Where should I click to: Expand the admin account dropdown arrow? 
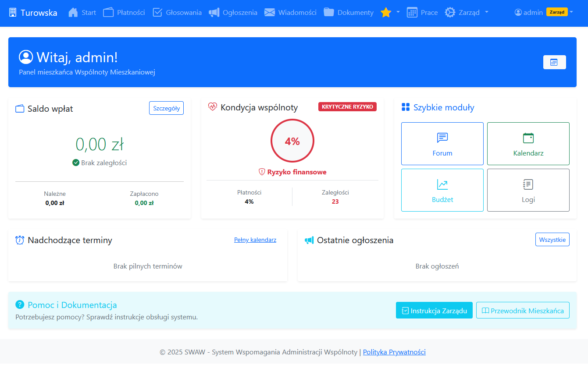(571, 12)
